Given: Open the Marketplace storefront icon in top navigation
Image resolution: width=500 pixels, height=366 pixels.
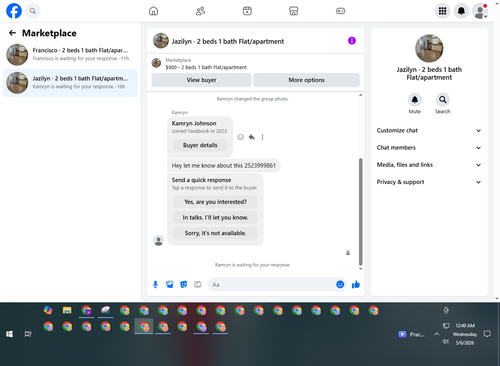Looking at the screenshot, I should 294,11.
